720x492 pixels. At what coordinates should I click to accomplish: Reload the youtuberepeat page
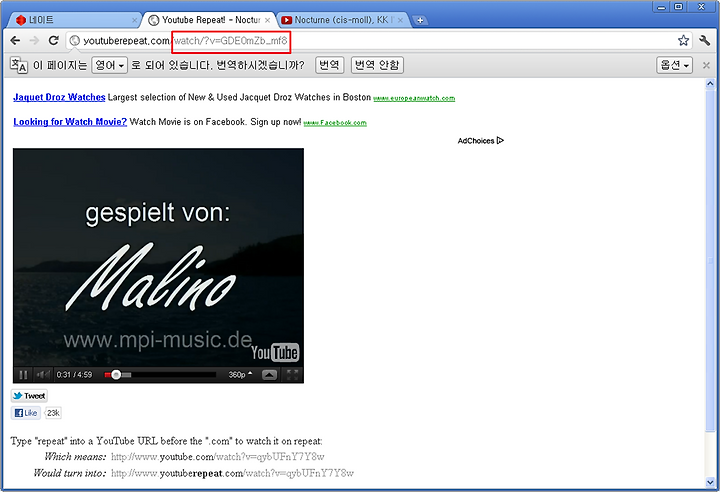coord(54,40)
